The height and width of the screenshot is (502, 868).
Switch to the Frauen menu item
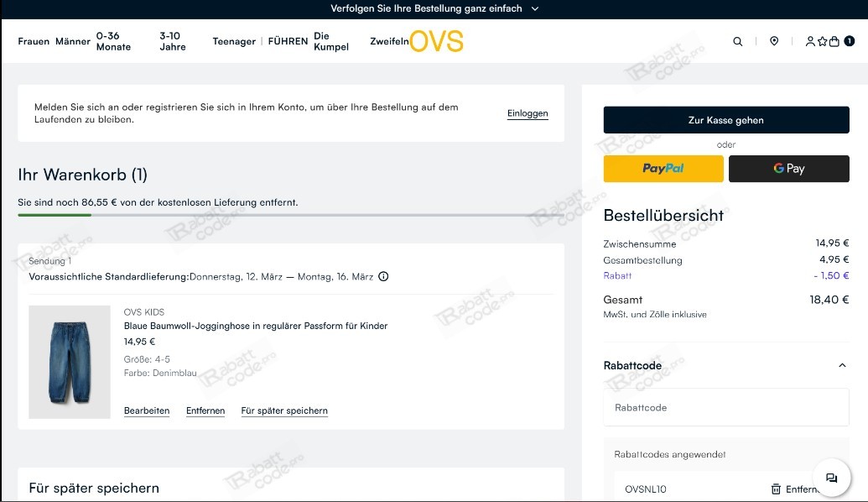point(34,41)
